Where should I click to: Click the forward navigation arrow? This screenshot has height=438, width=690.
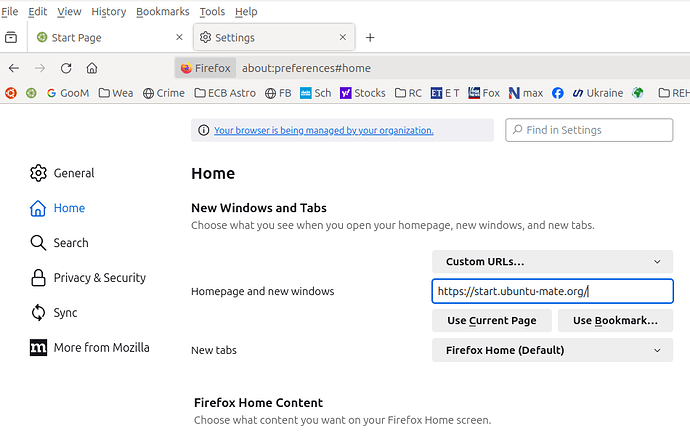[x=40, y=68]
